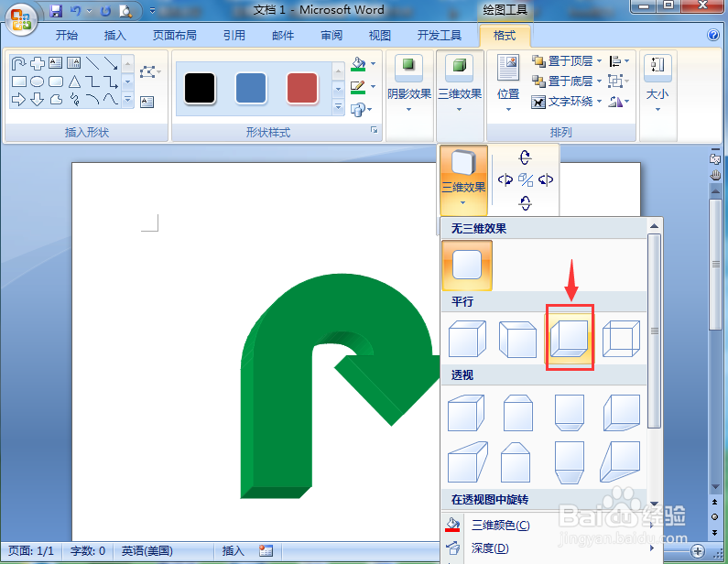Open the 大小 dropdown
Viewport: 728px width, 564px height.
pos(657,83)
